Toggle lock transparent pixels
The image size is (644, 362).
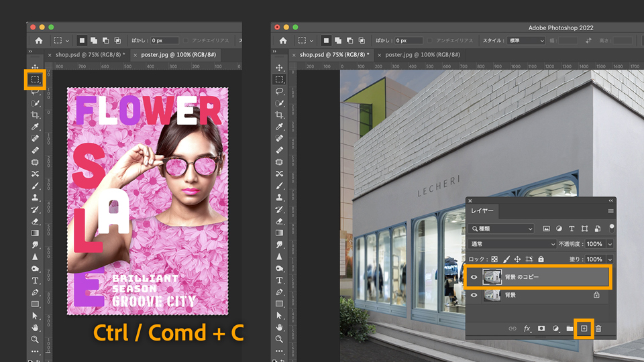pos(494,259)
